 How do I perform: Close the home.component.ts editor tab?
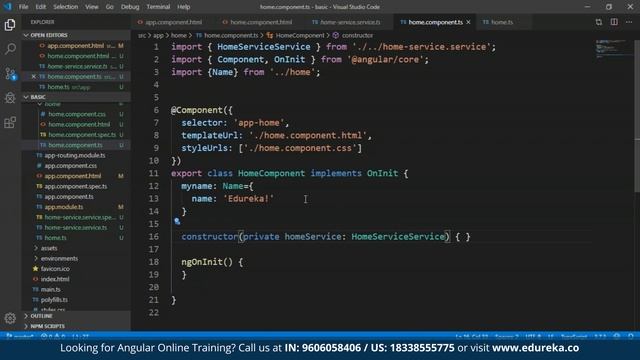click(x=469, y=22)
